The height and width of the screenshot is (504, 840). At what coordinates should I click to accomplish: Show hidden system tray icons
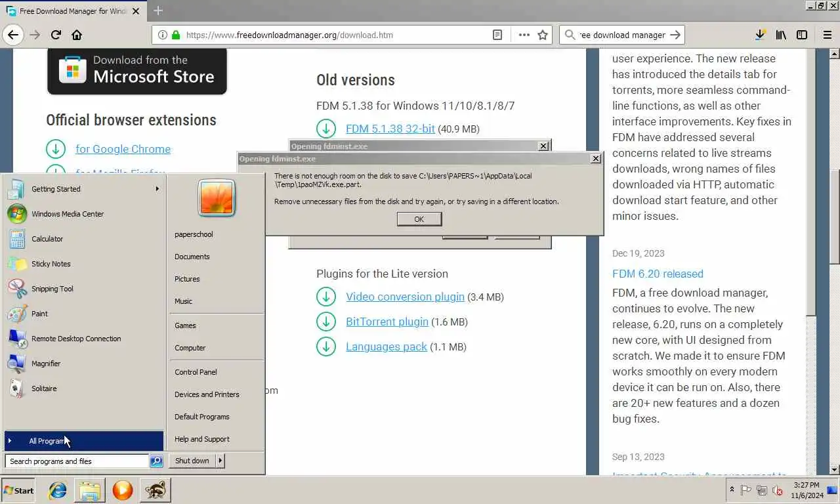[x=732, y=490]
